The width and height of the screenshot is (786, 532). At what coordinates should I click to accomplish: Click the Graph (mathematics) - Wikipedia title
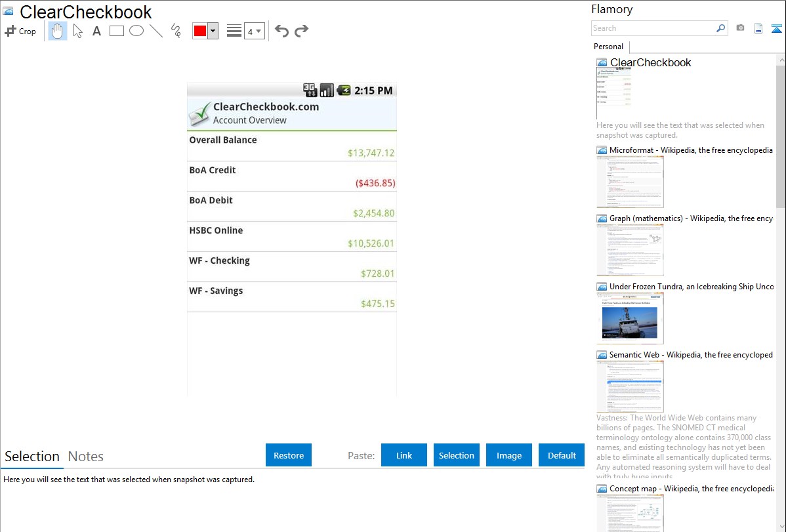tap(692, 218)
